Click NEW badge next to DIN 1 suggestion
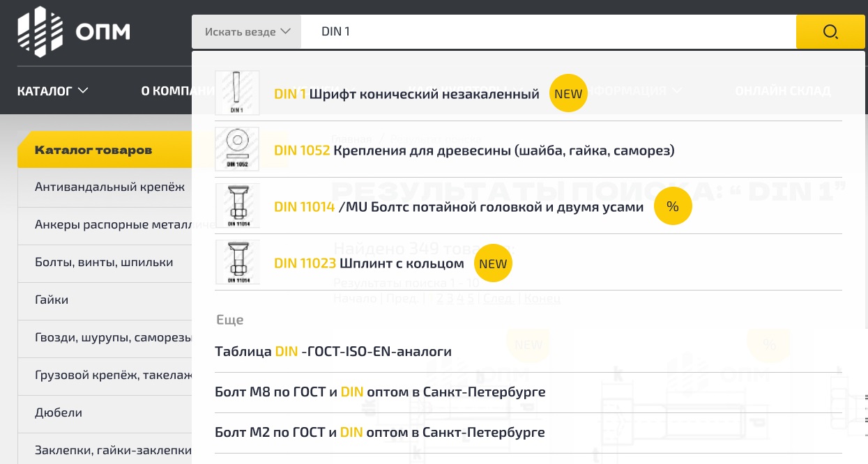This screenshot has width=868, height=464. tap(568, 94)
